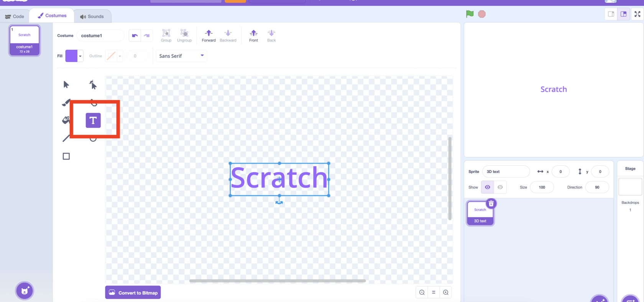The height and width of the screenshot is (302, 644).
Task: Click the Ungroup icon
Action: pos(184,35)
